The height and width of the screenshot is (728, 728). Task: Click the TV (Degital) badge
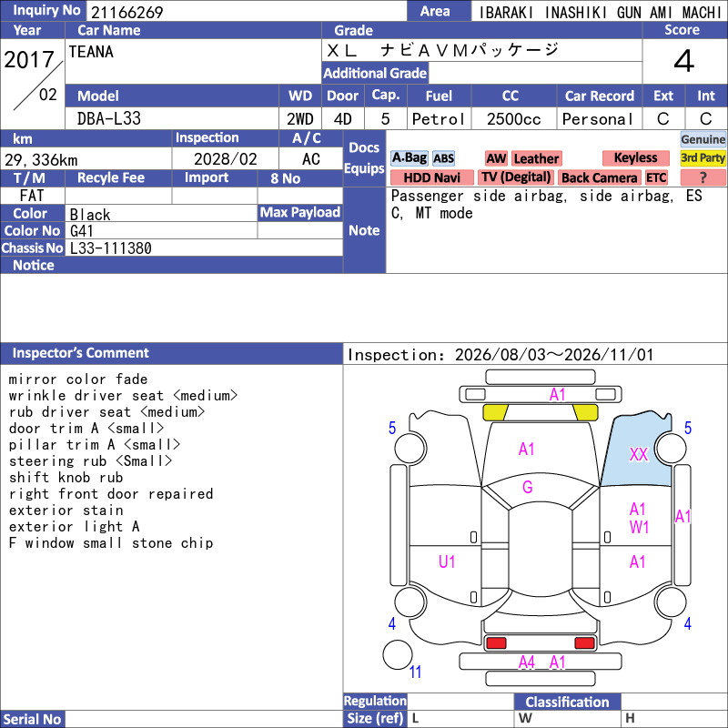pyautogui.click(x=516, y=177)
